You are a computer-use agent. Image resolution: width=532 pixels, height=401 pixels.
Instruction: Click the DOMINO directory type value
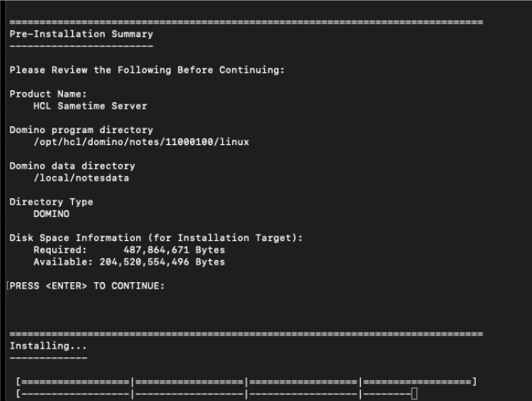(x=51, y=214)
